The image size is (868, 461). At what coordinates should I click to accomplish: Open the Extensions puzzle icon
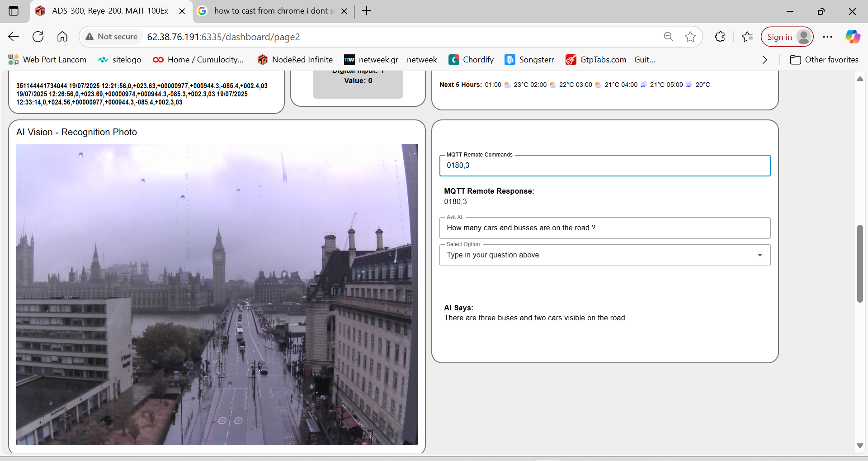[720, 37]
